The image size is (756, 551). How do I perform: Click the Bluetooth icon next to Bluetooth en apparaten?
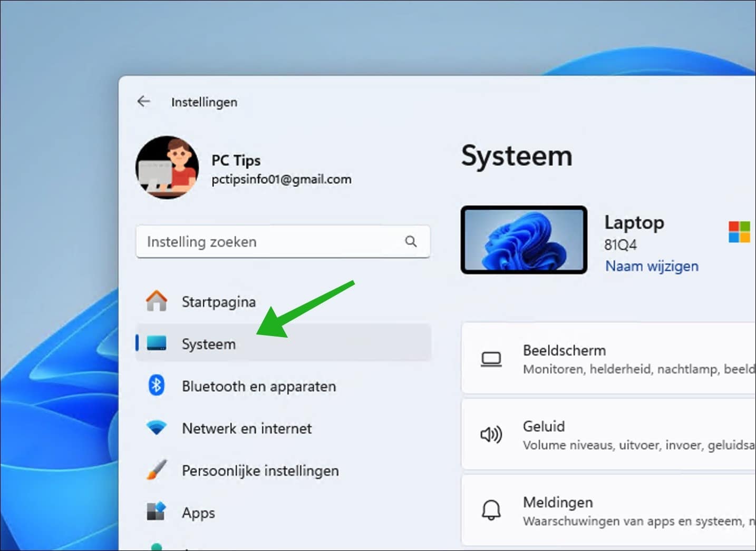[x=157, y=386]
